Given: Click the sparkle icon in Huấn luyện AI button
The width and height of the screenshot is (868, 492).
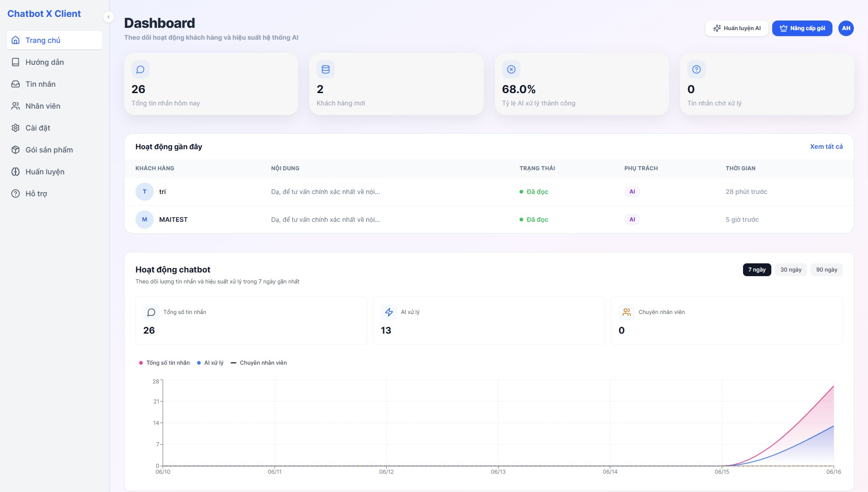Looking at the screenshot, I should pyautogui.click(x=717, y=28).
